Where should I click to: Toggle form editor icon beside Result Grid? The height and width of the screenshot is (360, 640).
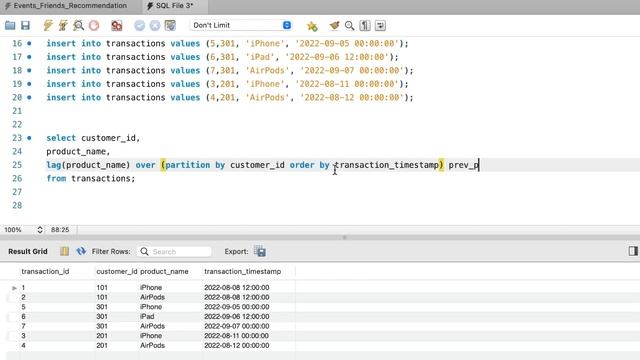(64, 251)
